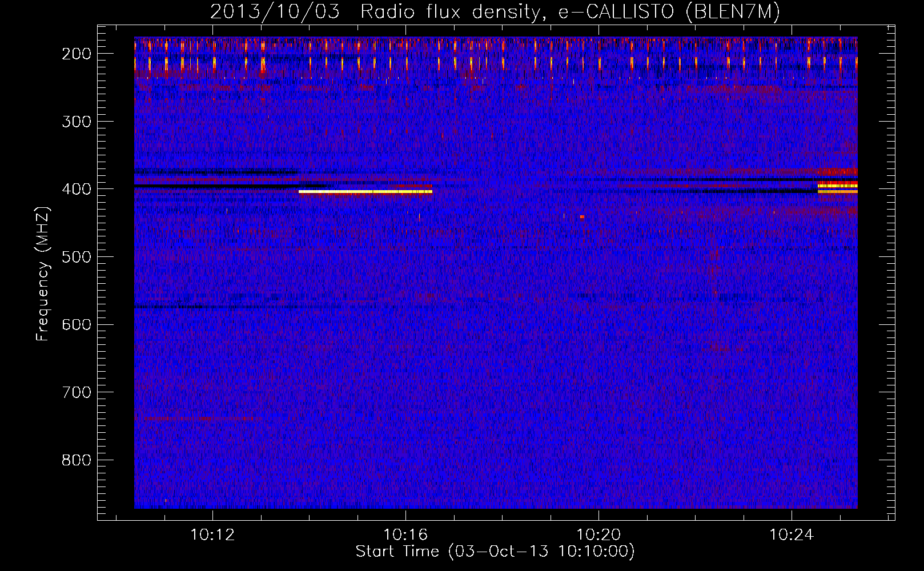Click the 'Start Time (03-Oct-13 10:10:00)' label

coord(495,552)
